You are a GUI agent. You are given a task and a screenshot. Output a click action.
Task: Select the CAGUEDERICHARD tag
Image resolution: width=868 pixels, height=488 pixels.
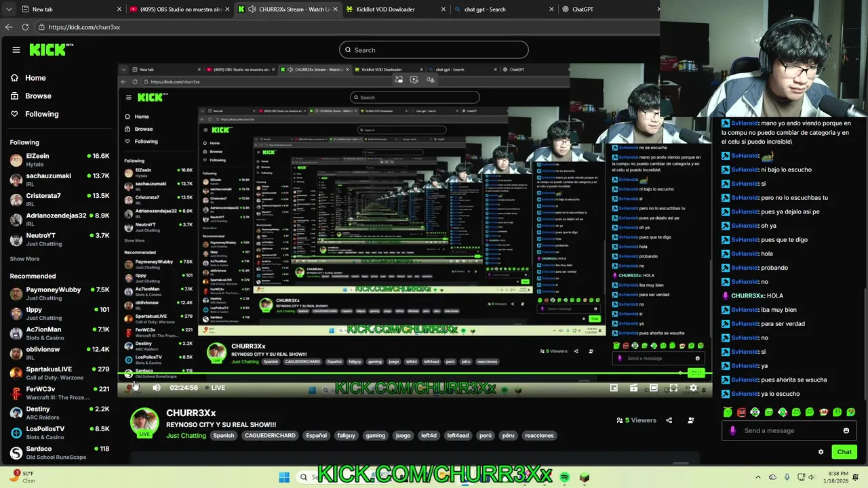point(270,436)
